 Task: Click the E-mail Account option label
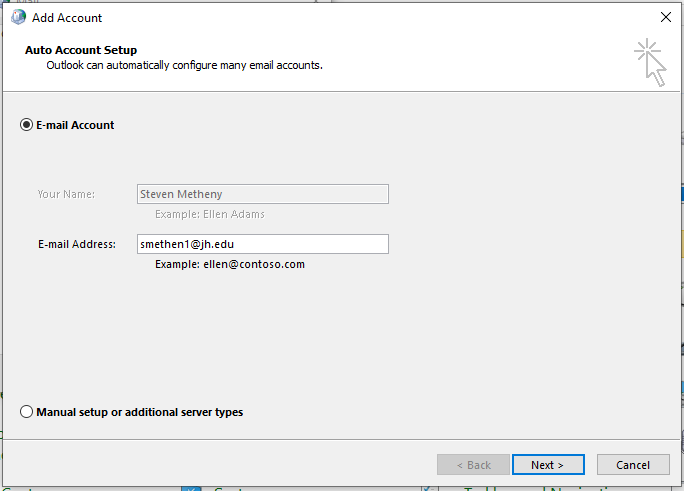75,125
